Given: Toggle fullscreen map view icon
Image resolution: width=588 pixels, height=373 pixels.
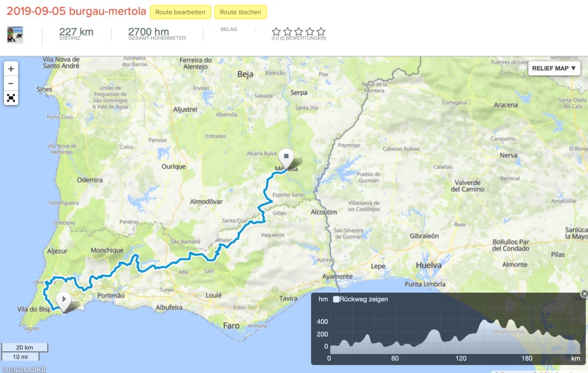Looking at the screenshot, I should pyautogui.click(x=11, y=98).
